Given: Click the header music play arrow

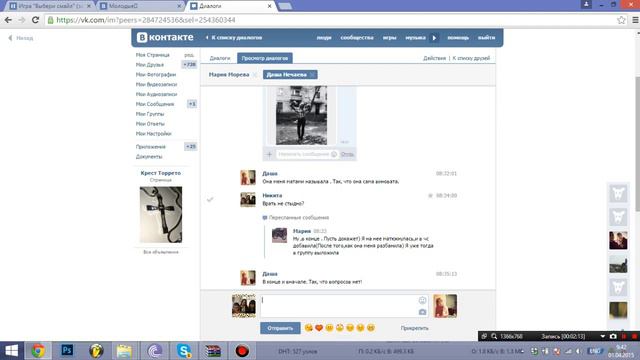Looking at the screenshot, I should (434, 38).
